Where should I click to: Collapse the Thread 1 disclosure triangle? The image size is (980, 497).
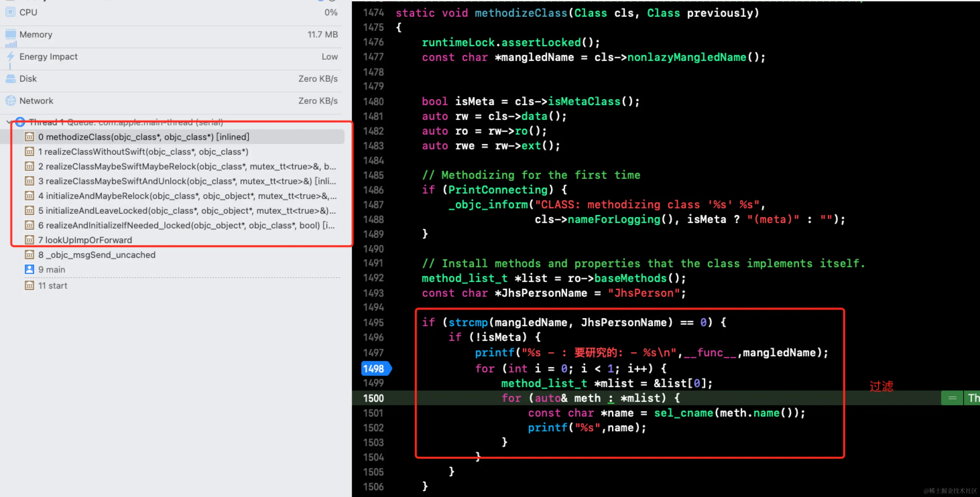click(x=8, y=122)
